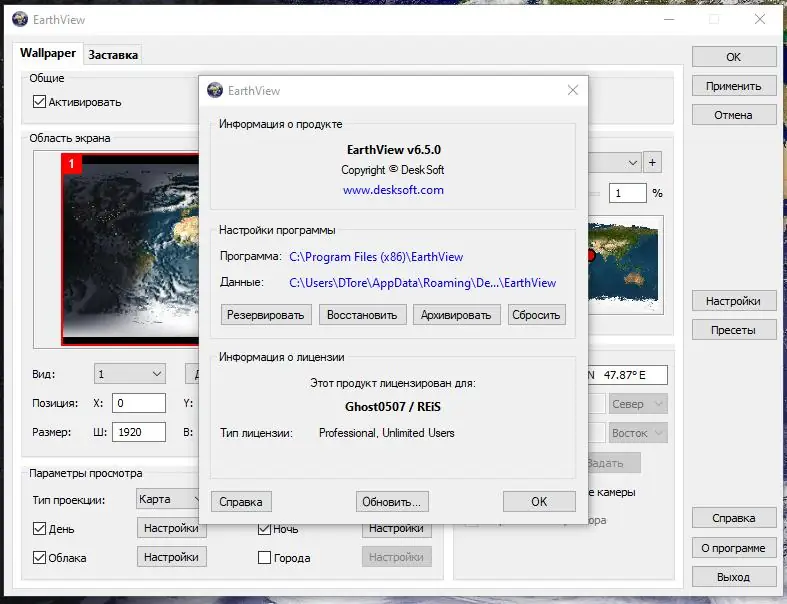The width and height of the screenshot is (787, 604).
Task: Click the Обновить... button
Action: coord(392,502)
